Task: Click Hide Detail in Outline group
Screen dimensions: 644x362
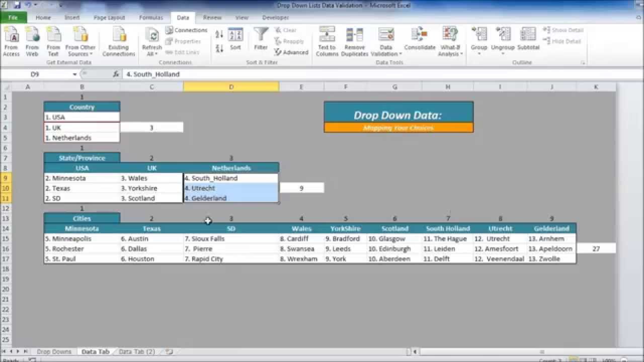Action: 562,41
